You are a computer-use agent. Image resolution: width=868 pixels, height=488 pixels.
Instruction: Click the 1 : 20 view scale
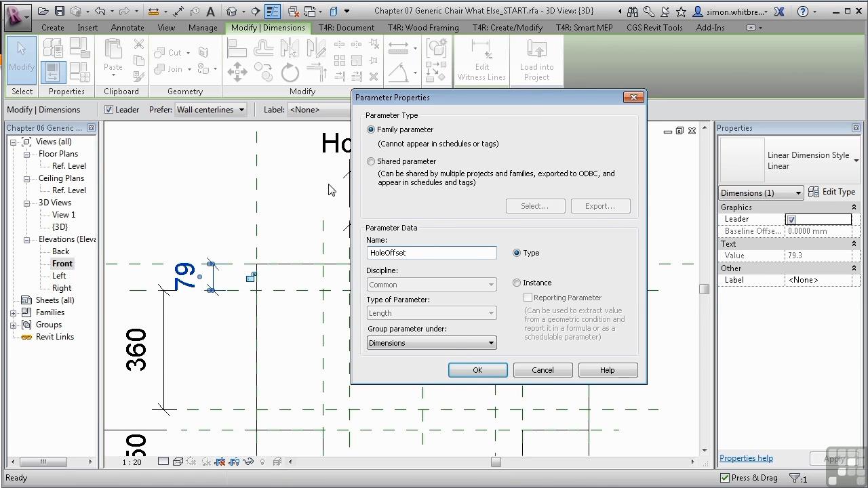(132, 462)
